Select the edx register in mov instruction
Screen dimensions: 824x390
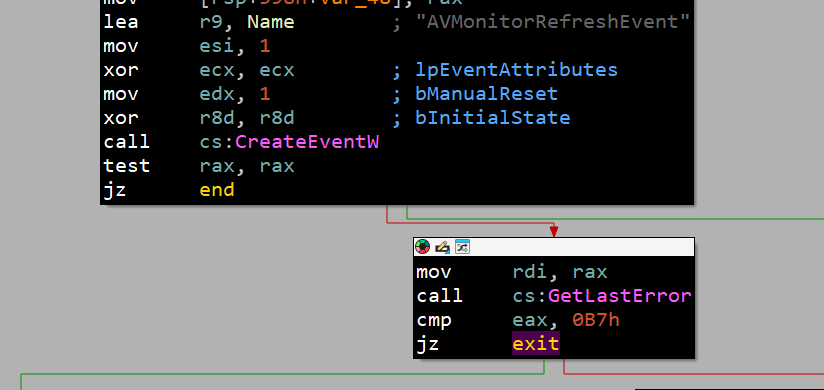pyautogui.click(x=217, y=94)
